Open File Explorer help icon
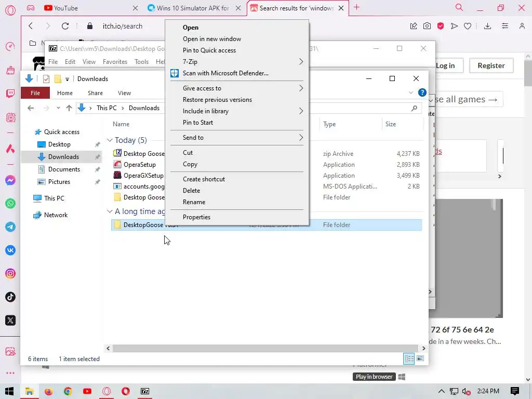Image resolution: width=532 pixels, height=399 pixels. click(x=422, y=92)
